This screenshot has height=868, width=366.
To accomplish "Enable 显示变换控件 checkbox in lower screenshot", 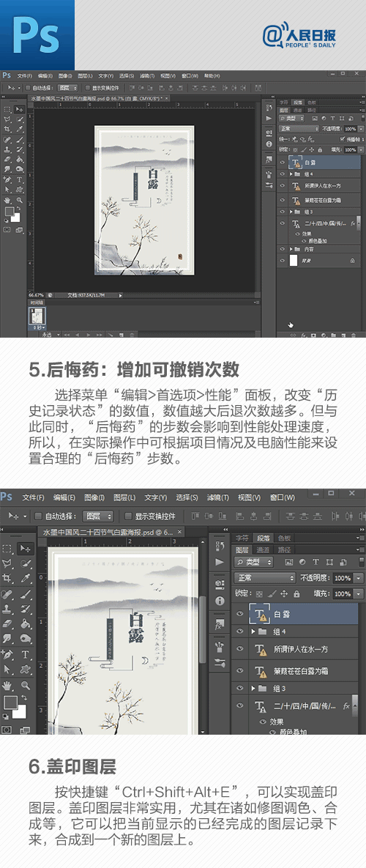I will tap(128, 516).
